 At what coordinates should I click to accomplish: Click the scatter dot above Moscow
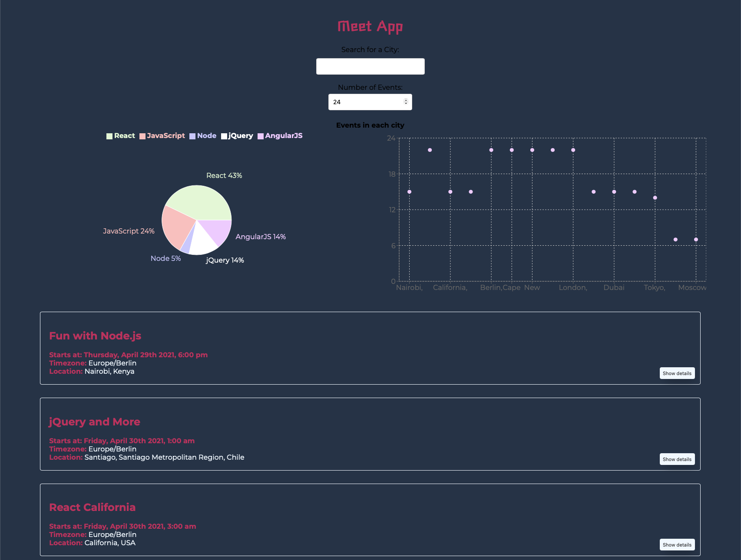tap(696, 240)
